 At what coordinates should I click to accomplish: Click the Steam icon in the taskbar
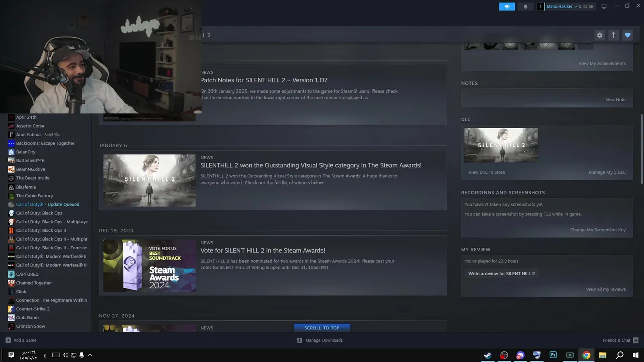coord(487,355)
